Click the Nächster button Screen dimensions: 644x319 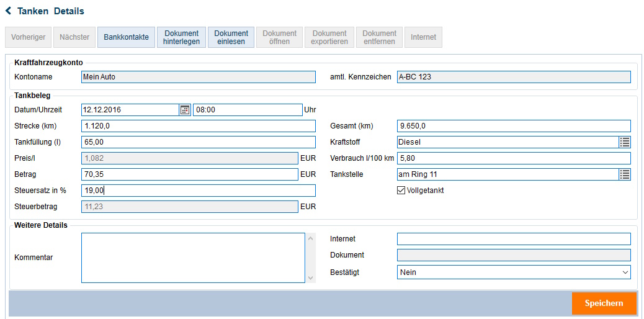tap(74, 37)
